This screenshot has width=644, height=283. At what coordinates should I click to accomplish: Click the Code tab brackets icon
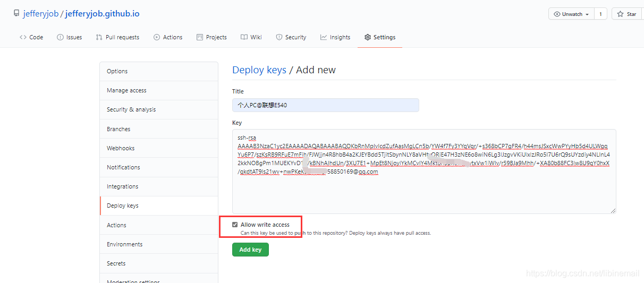tap(23, 37)
